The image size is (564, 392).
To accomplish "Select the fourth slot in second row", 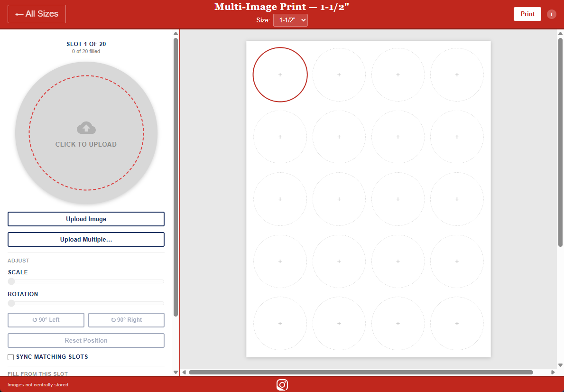I will pos(457,137).
